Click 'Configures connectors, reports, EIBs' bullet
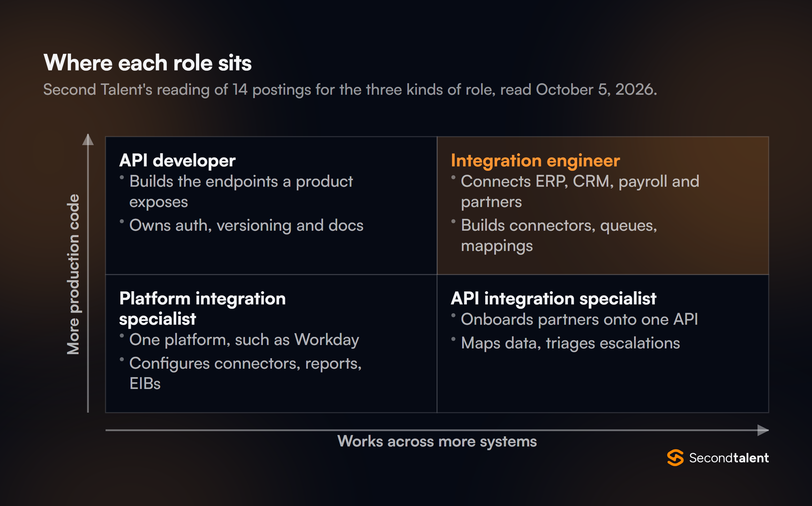 pyautogui.click(x=245, y=373)
